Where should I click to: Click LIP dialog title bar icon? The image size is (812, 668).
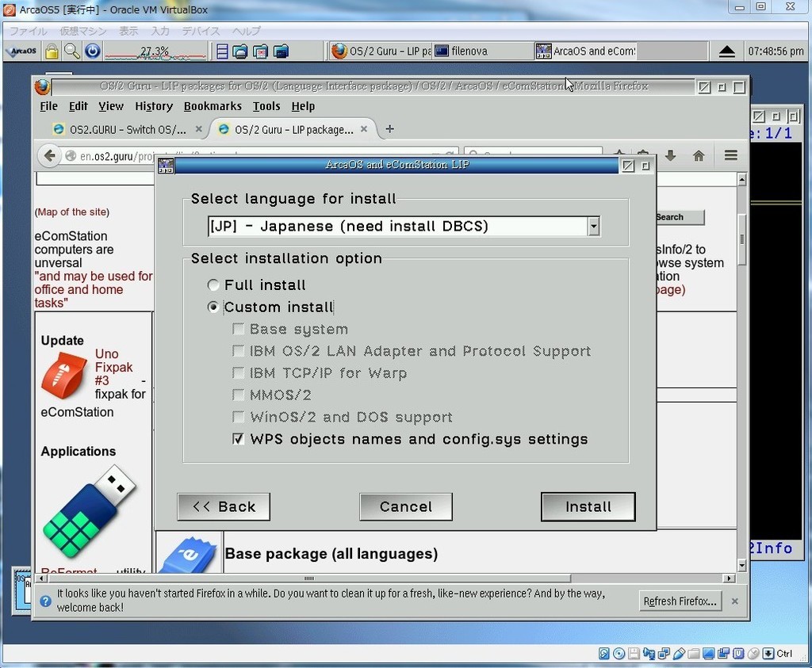pos(165,166)
